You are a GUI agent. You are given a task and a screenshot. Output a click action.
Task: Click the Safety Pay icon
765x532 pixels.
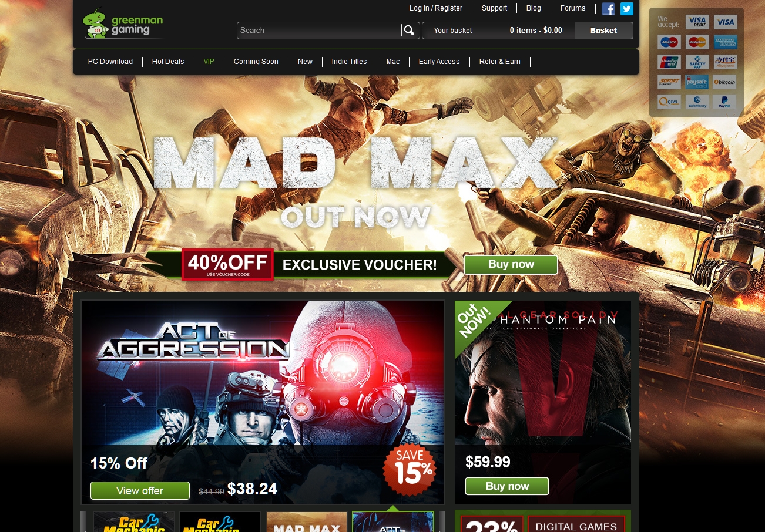point(697,62)
